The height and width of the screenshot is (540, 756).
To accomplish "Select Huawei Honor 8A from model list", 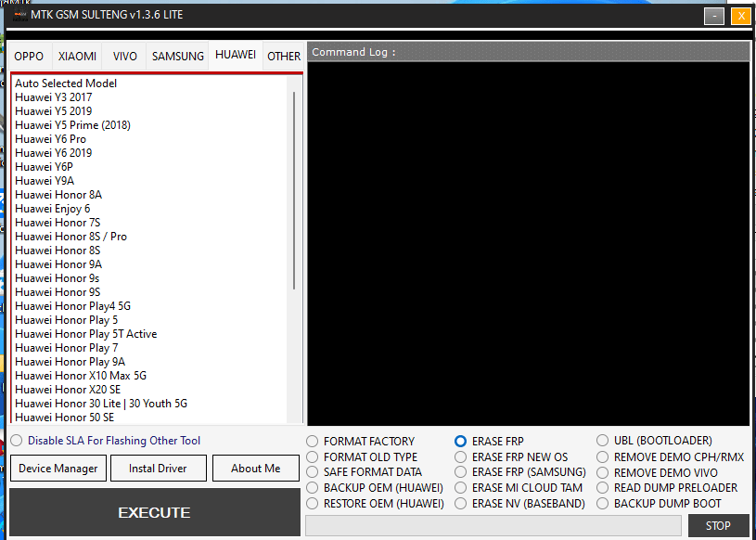I will click(58, 194).
